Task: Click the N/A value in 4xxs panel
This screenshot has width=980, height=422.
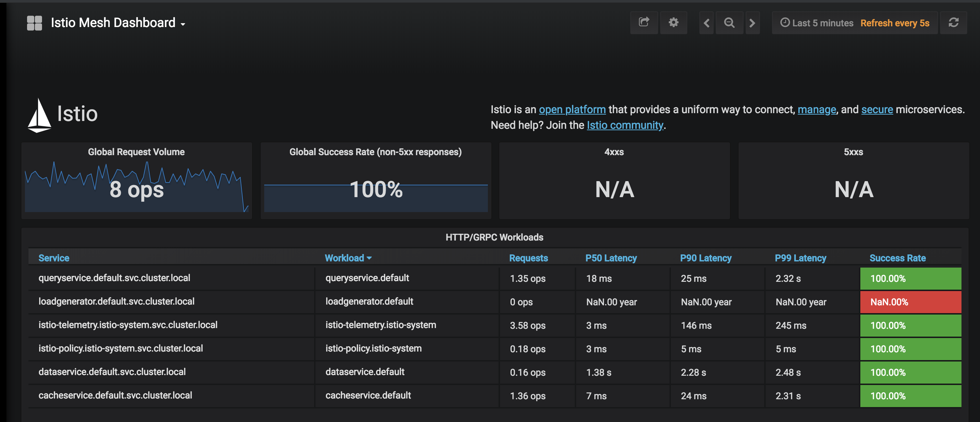Action: [x=614, y=189]
